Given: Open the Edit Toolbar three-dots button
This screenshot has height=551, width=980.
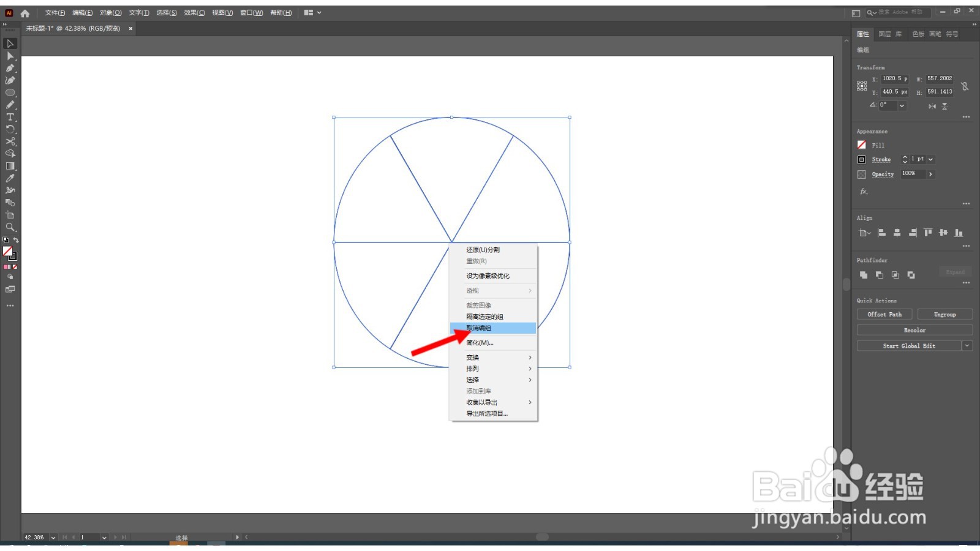Looking at the screenshot, I should [10, 305].
